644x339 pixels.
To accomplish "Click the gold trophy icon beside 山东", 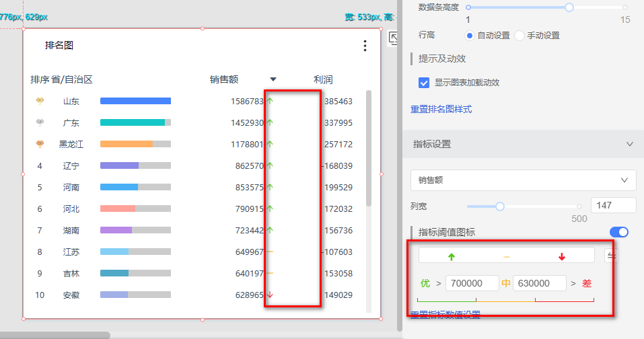I will [40, 101].
